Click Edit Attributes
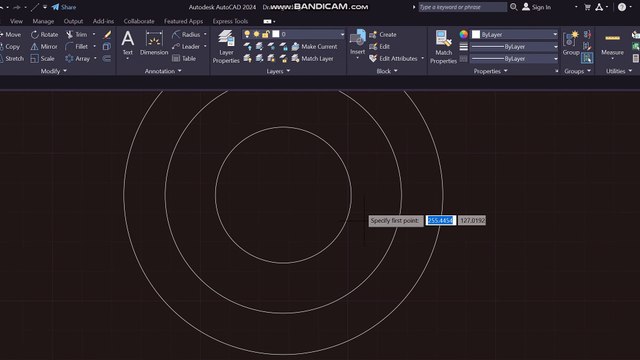 click(393, 59)
